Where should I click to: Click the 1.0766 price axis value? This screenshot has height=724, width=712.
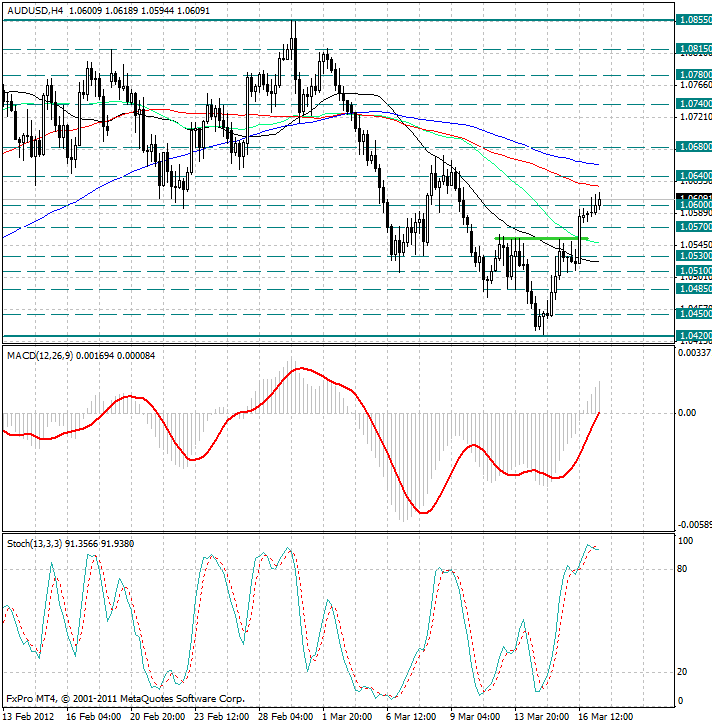click(696, 85)
